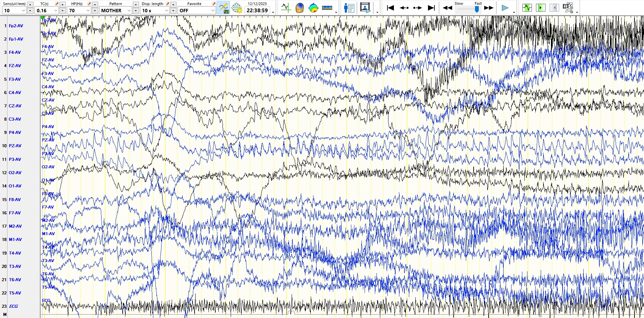Select channel 14 O1-AV label
Viewport: 644px width, 318px height.
(x=15, y=186)
